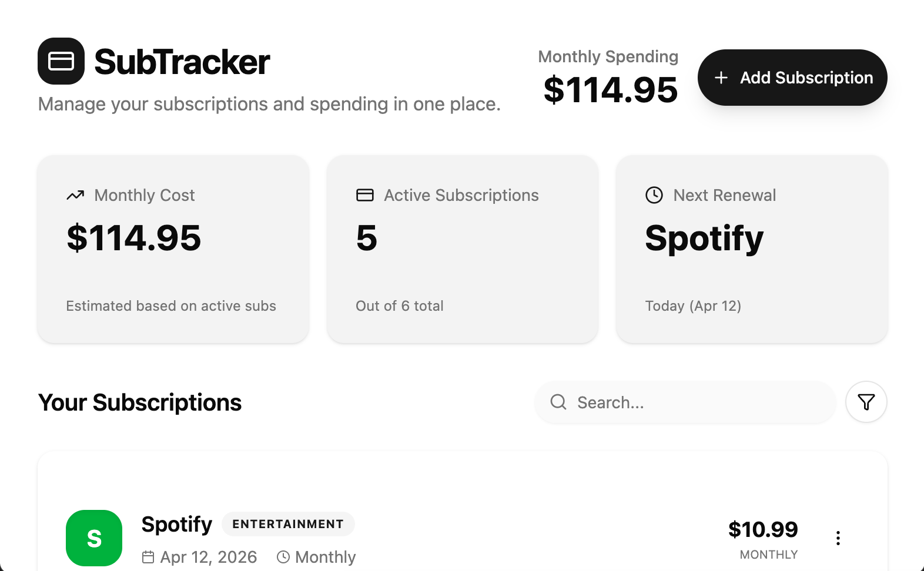Click the plus icon in Add Subscription
Viewport: 924px width, 571px height.
pos(721,78)
